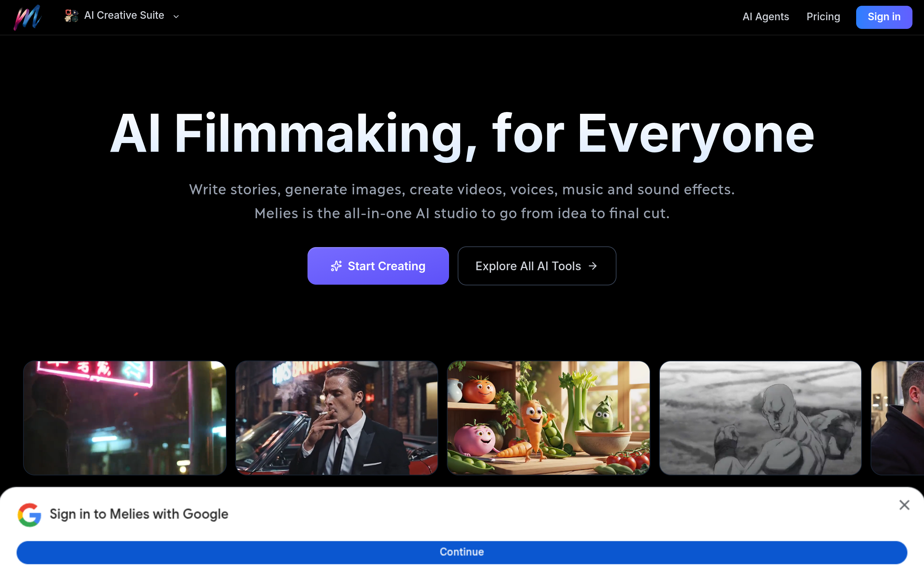Close the Google sign-in prompt
Image resolution: width=924 pixels, height=578 pixels.
coord(904,505)
